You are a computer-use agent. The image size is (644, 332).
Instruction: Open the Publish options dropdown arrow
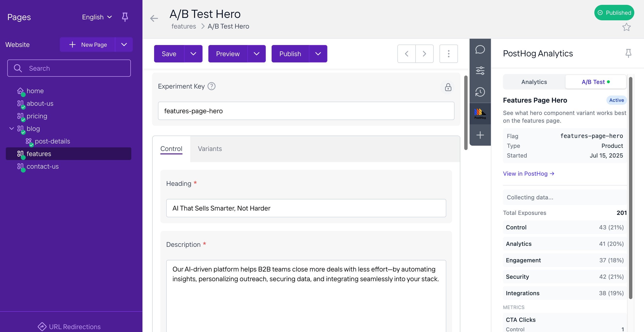pyautogui.click(x=318, y=54)
